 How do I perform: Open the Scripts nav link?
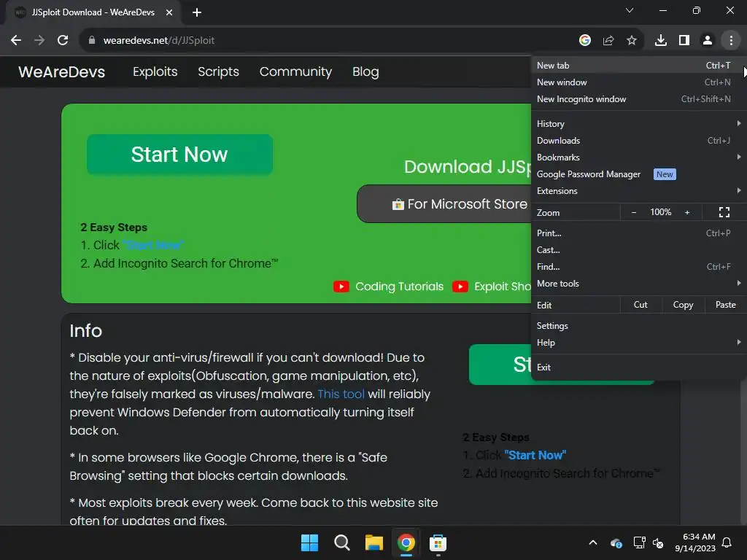click(x=218, y=72)
